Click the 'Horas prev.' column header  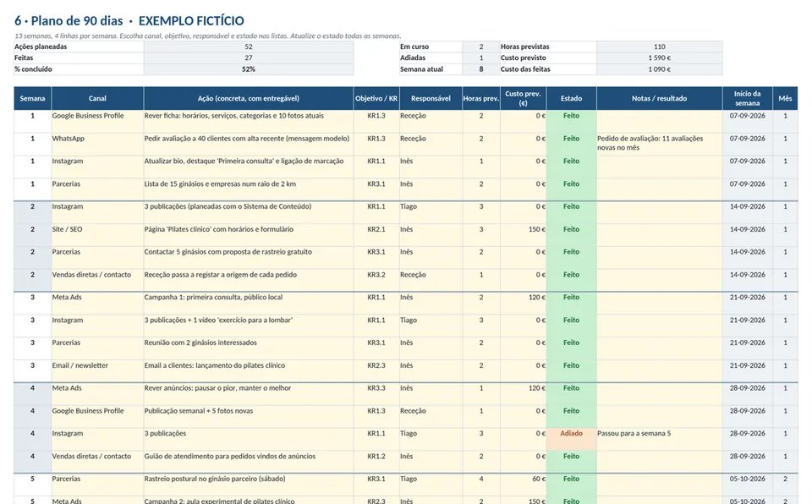(x=481, y=98)
